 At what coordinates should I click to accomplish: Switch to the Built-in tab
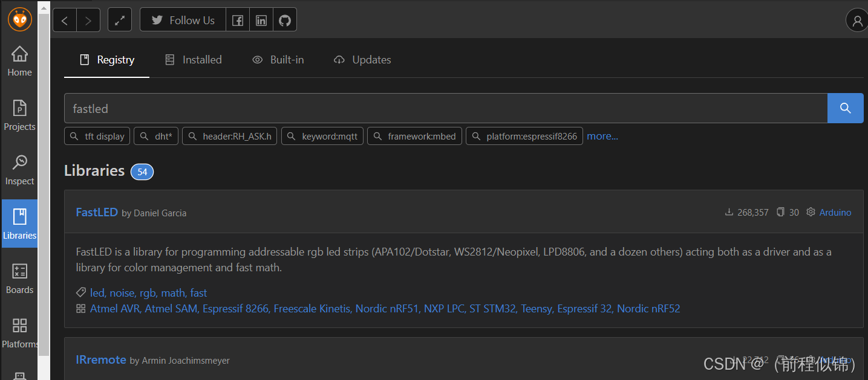278,60
